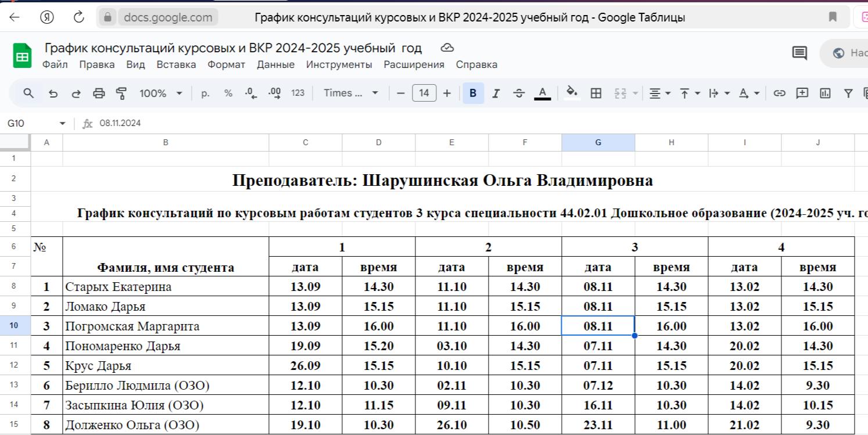Open the fill color picker
This screenshot has width=868, height=435.
tap(572, 93)
